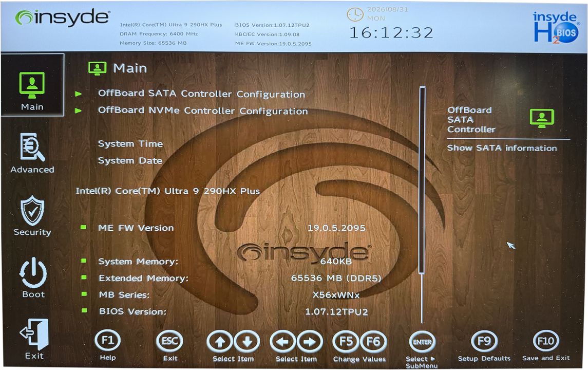588x370 pixels.
Task: Select the Boot tab label
Action: [33, 294]
